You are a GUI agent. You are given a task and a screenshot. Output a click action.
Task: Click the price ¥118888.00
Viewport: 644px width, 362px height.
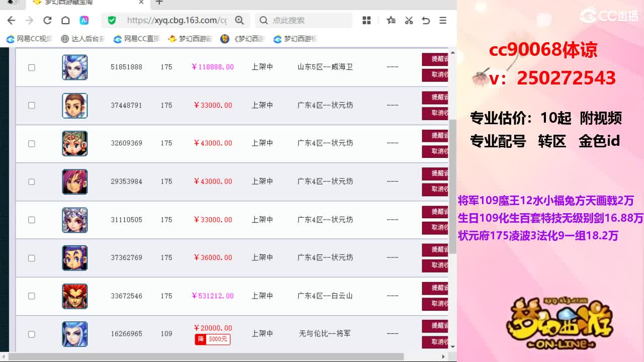(x=212, y=67)
